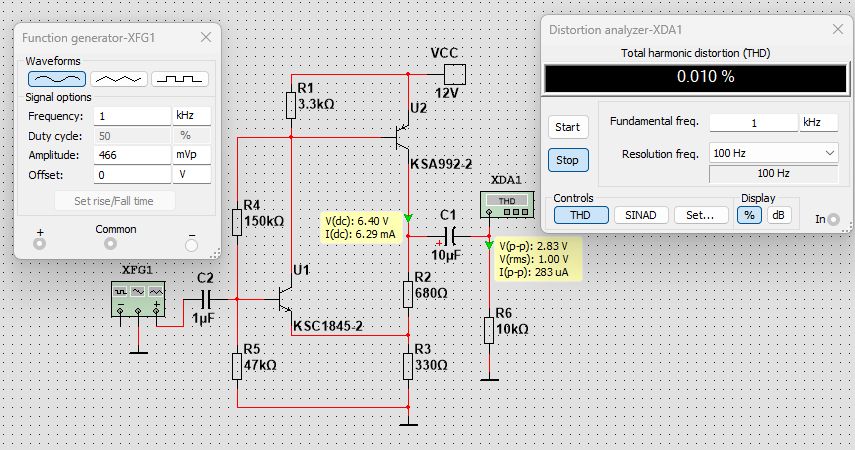The height and width of the screenshot is (450, 855).
Task: Click the Duty cycle value field
Action: coord(132,135)
